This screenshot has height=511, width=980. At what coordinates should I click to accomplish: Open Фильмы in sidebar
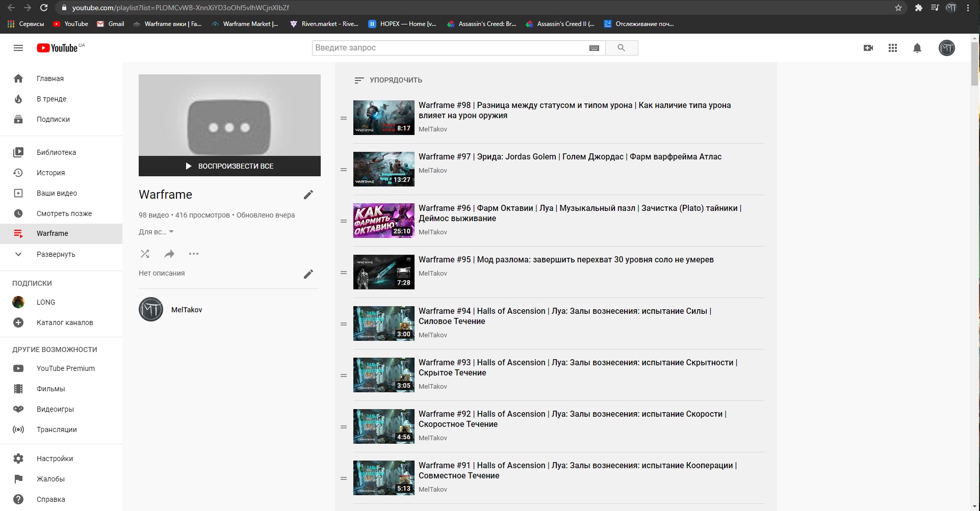tap(61, 389)
